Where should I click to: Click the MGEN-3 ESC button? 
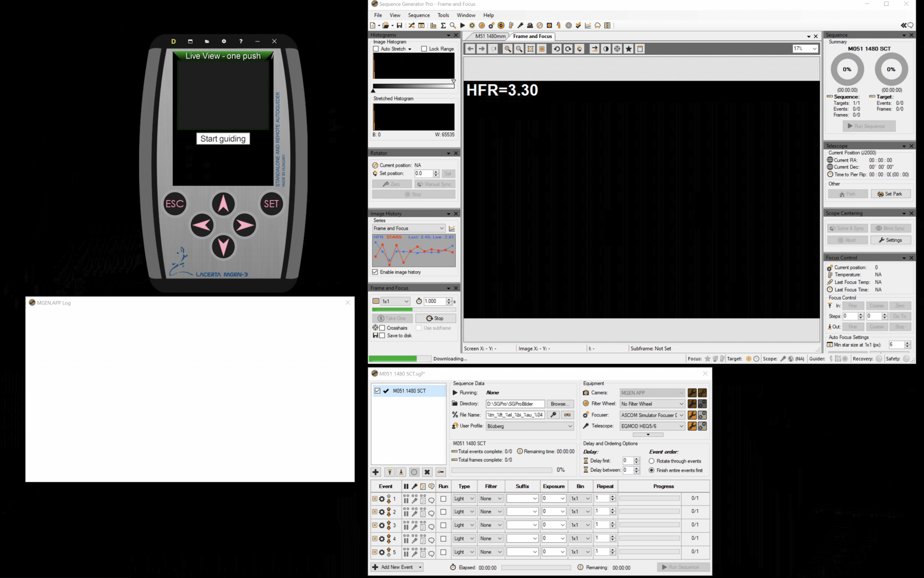(x=175, y=204)
